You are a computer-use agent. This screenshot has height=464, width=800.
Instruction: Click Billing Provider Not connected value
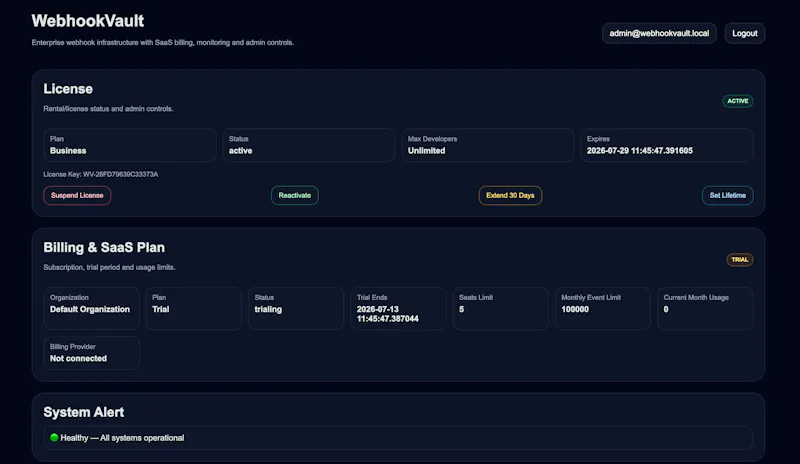click(79, 358)
